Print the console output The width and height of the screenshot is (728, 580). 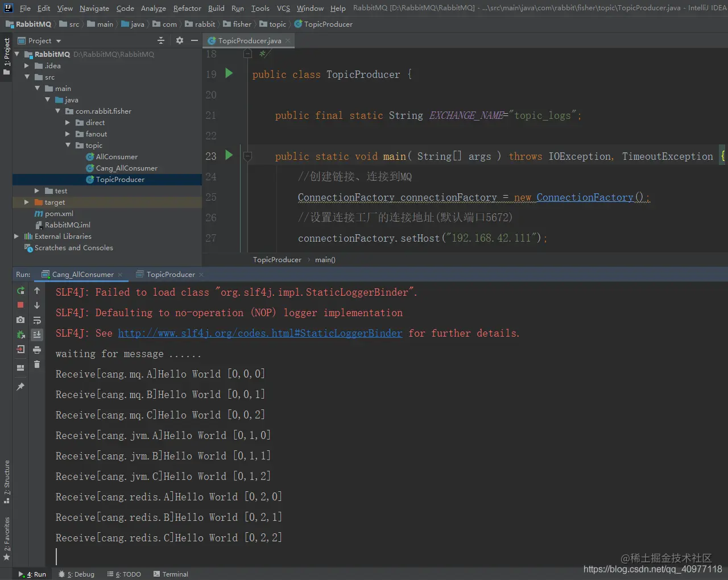[37, 350]
